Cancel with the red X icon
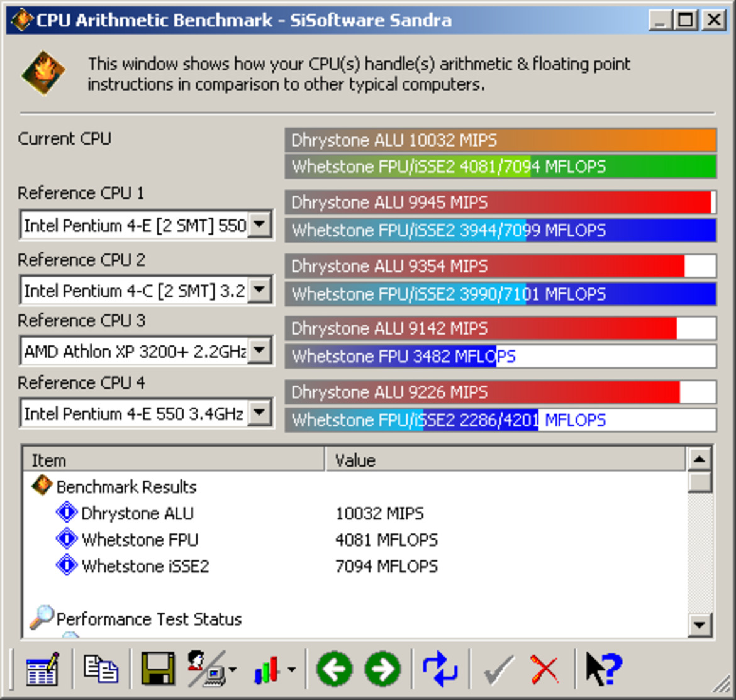736x700 pixels. pos(545,669)
